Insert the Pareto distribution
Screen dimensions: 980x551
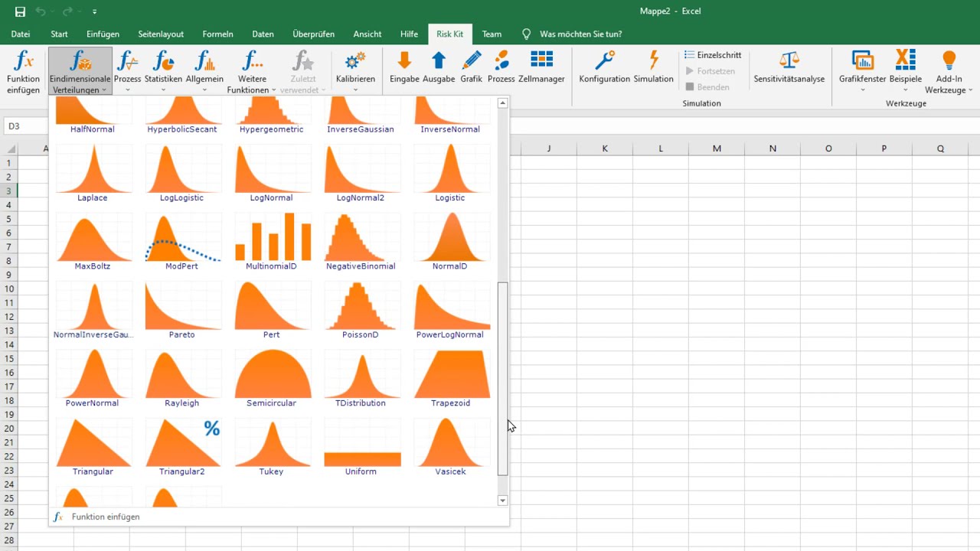[x=182, y=311]
